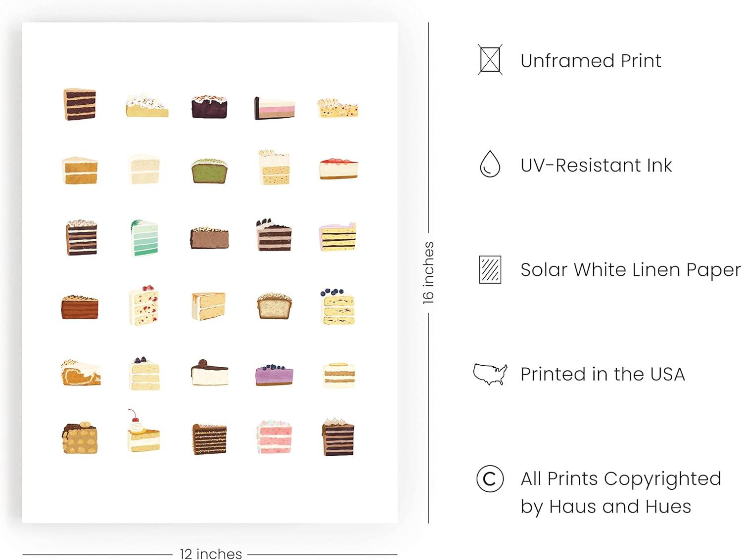Click the "12 inches" width label
This screenshot has width=742, height=560.
211,554
